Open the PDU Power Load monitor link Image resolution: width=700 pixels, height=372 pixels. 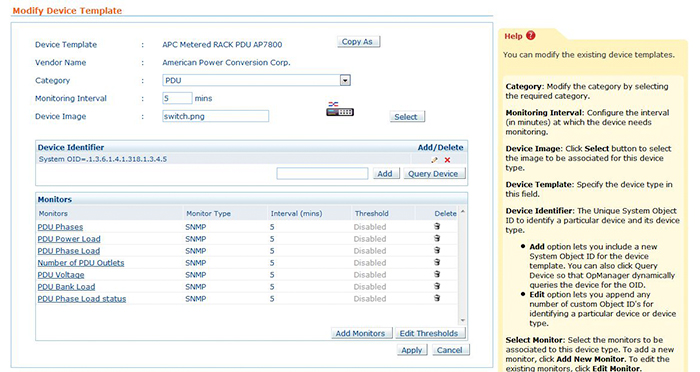tap(69, 239)
